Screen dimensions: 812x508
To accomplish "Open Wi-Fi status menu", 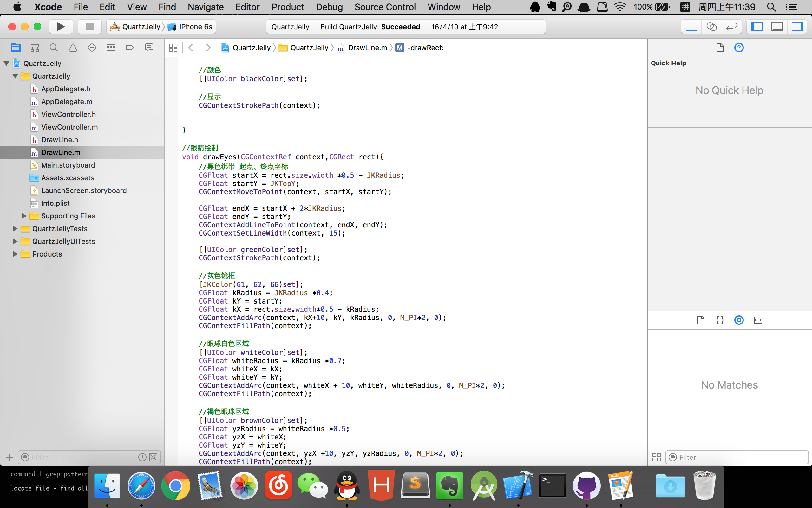I will click(x=620, y=7).
